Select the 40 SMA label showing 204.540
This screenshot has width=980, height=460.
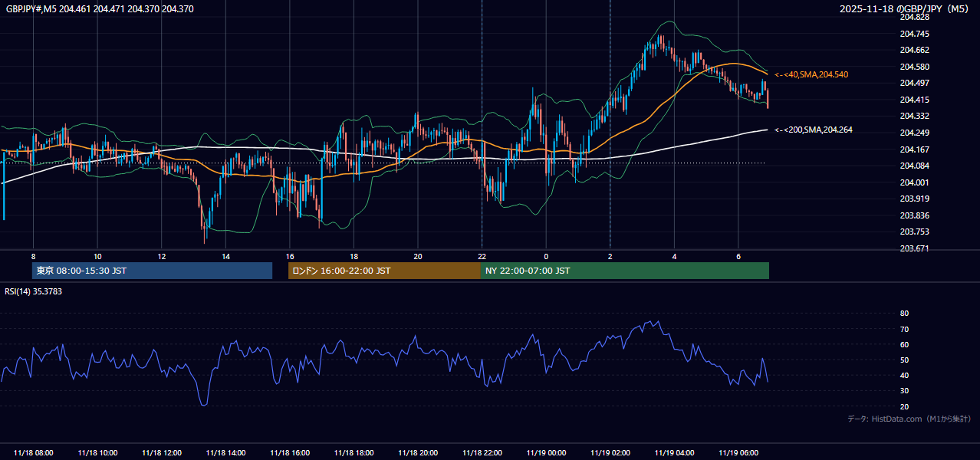click(x=811, y=74)
